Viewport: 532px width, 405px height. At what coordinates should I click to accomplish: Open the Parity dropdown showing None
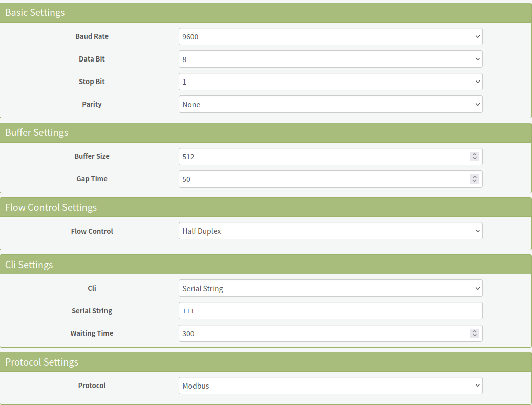coord(330,104)
